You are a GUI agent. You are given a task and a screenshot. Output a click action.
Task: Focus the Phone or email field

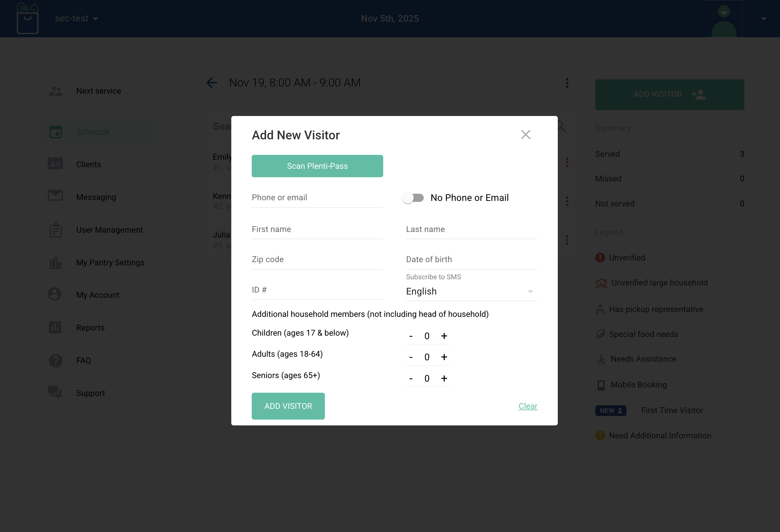pyautogui.click(x=317, y=197)
